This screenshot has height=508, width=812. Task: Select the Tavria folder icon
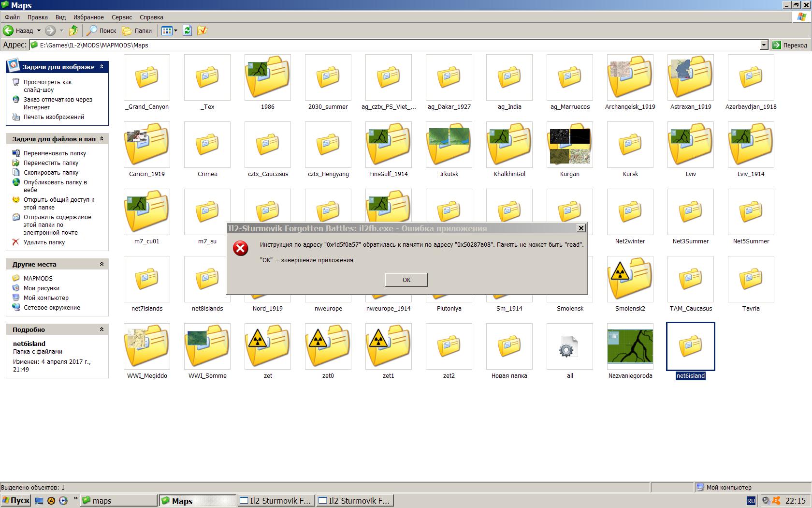click(751, 279)
